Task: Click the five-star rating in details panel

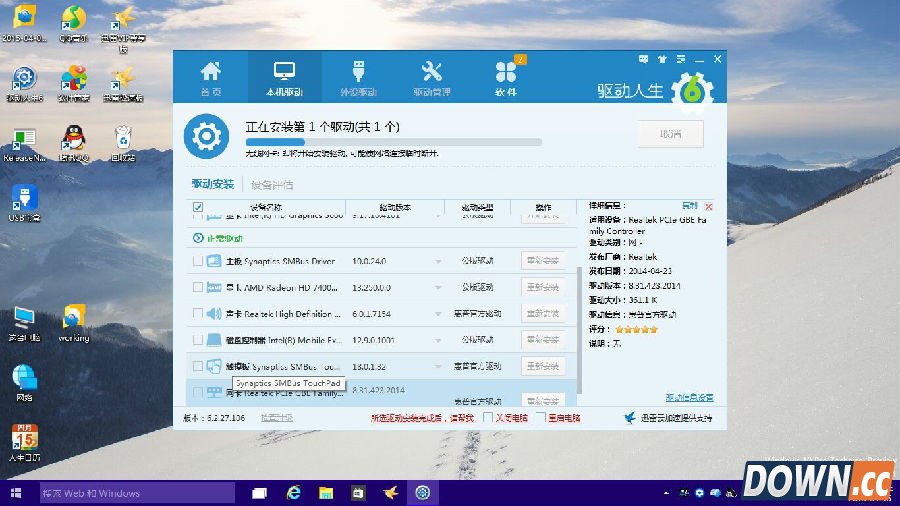Action: tap(636, 329)
